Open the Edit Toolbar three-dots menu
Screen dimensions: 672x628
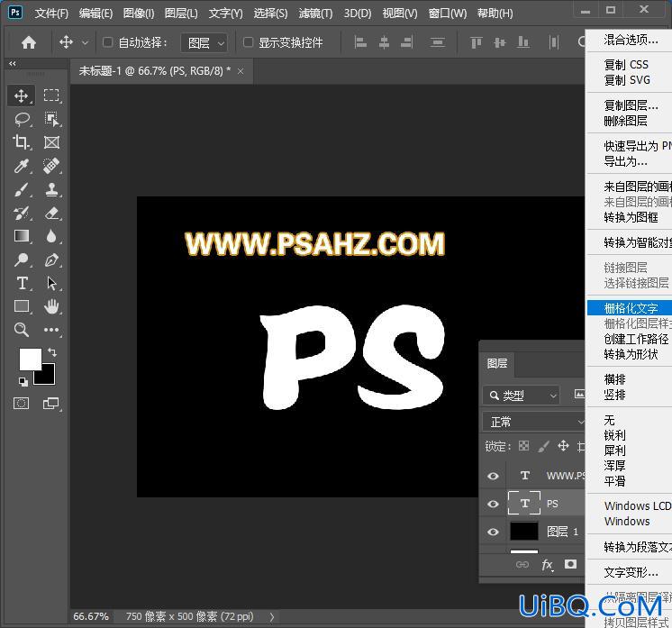[51, 330]
